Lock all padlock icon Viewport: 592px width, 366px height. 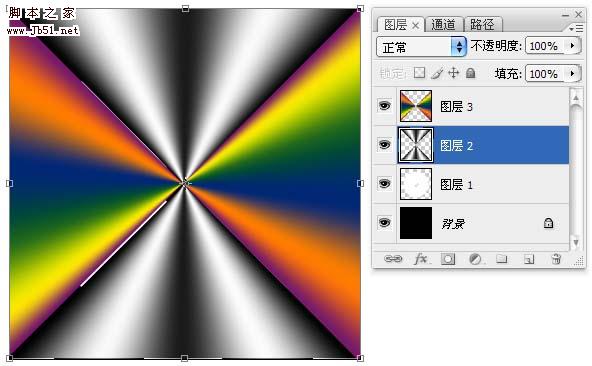click(470, 73)
